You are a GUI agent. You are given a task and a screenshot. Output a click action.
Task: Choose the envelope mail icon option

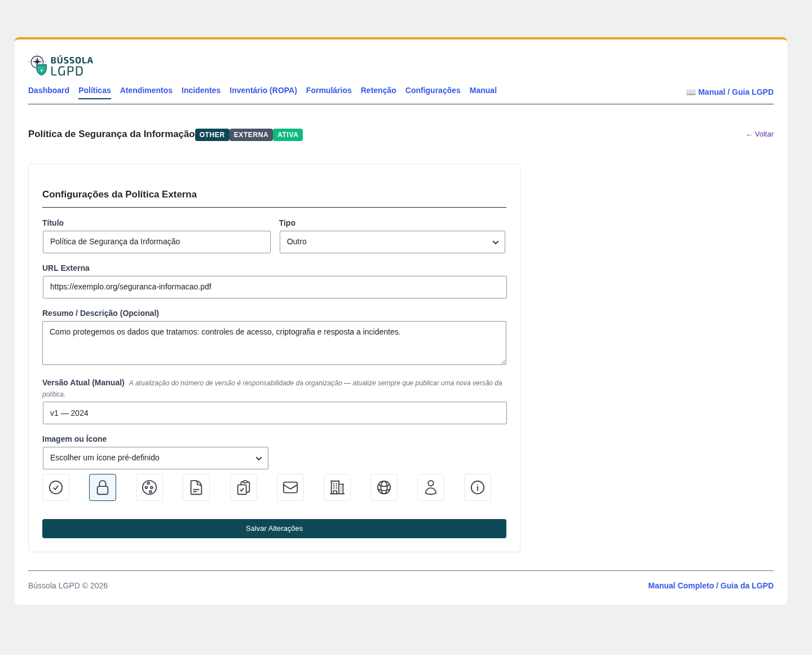tap(290, 487)
